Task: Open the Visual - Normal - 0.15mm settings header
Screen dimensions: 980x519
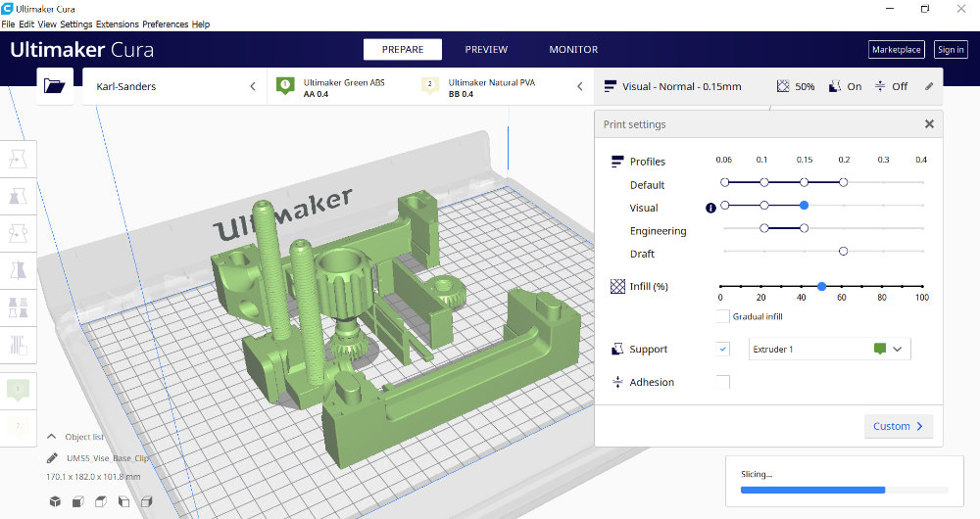Action: click(x=768, y=86)
